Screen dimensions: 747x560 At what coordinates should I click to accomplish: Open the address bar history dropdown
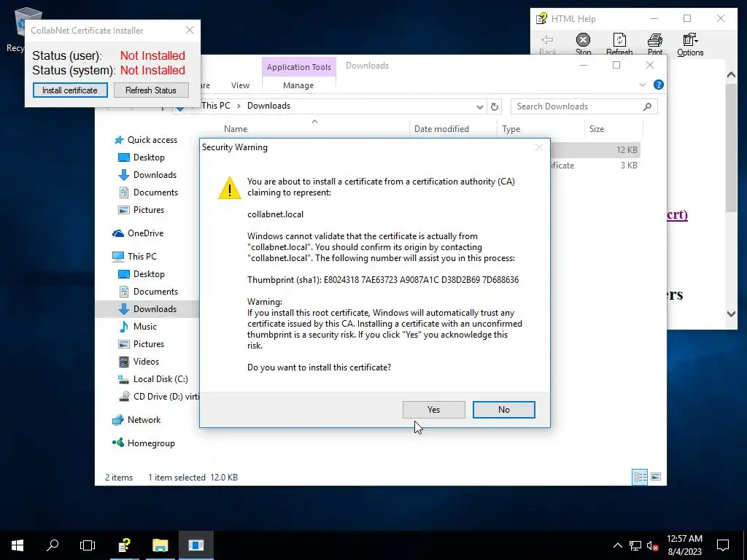(x=480, y=106)
